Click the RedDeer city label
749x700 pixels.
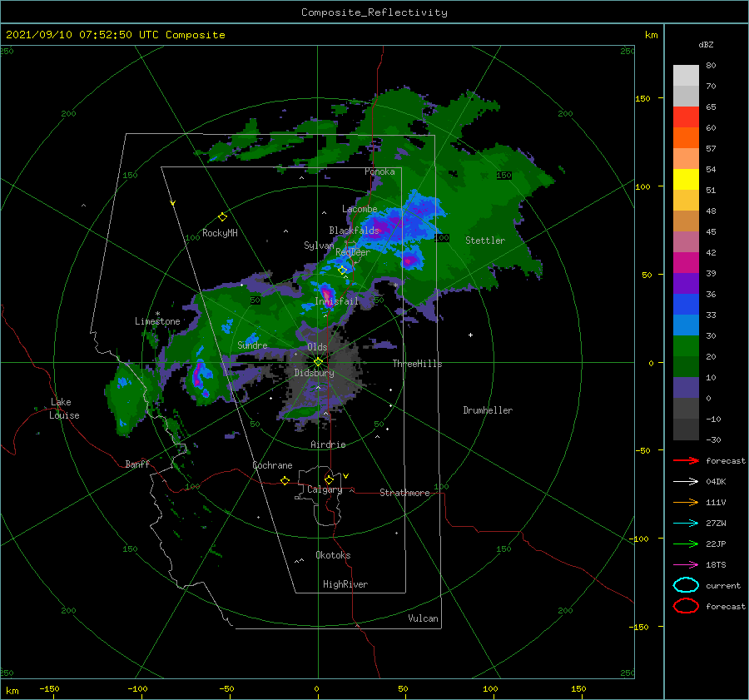(353, 252)
